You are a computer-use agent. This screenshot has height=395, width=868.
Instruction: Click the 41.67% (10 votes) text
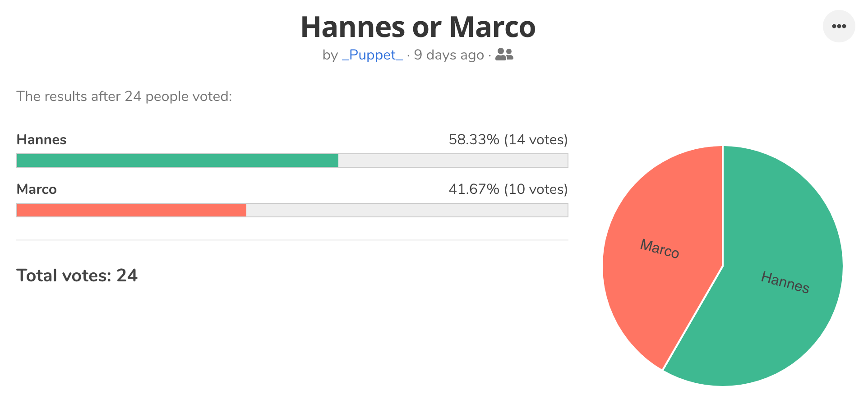click(x=508, y=189)
